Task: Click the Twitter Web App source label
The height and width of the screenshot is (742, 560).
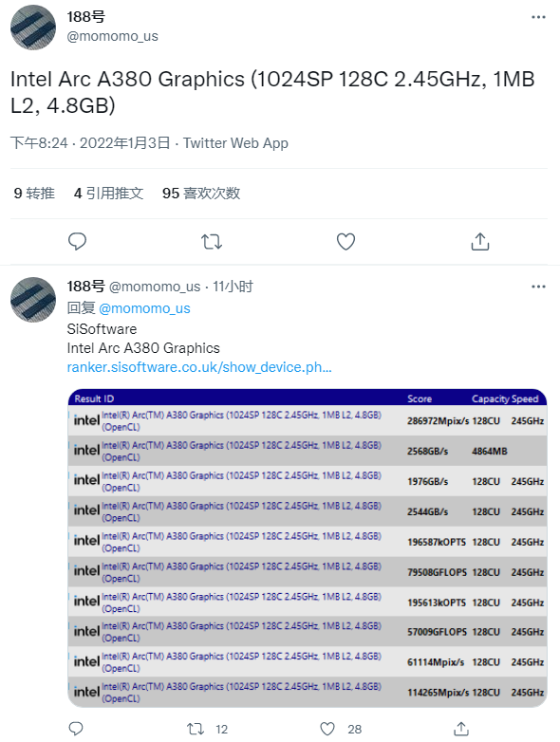Action: pyautogui.click(x=235, y=143)
